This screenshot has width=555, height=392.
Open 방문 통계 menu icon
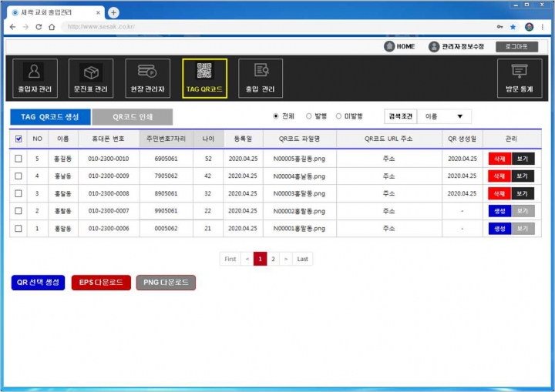click(520, 78)
